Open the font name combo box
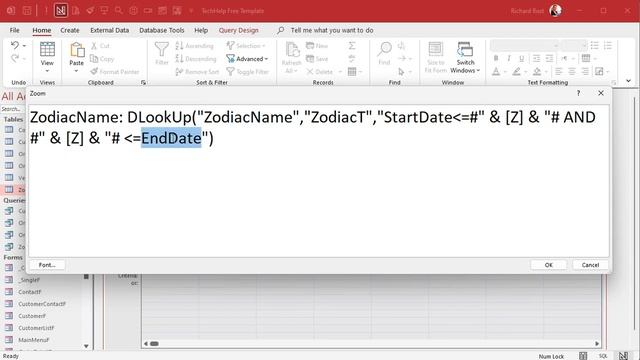640x360 pixels. point(524,45)
